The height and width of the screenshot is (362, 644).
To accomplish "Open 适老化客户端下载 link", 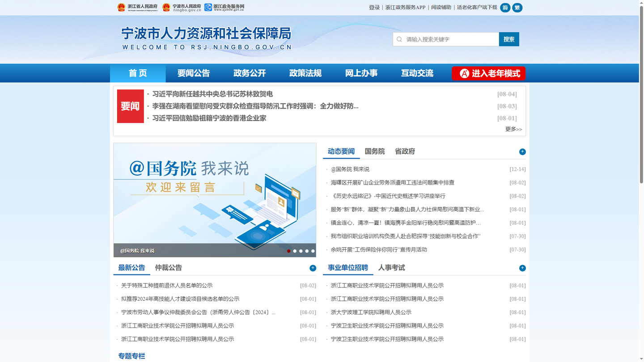I will click(x=477, y=8).
